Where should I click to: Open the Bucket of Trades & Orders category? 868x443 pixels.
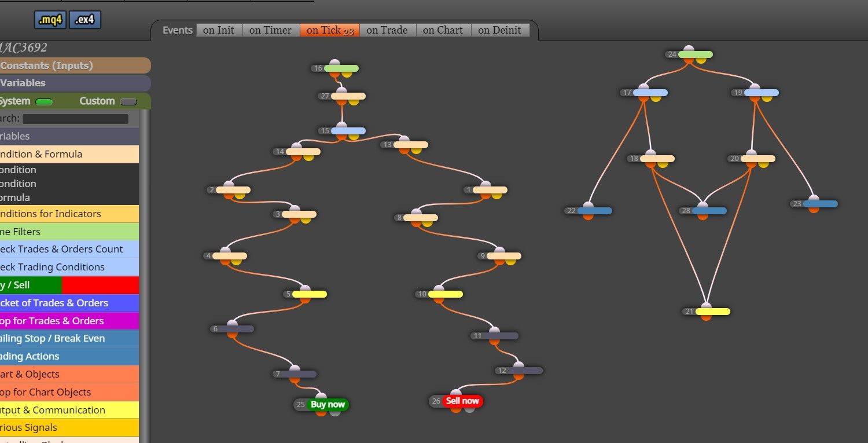click(x=69, y=303)
